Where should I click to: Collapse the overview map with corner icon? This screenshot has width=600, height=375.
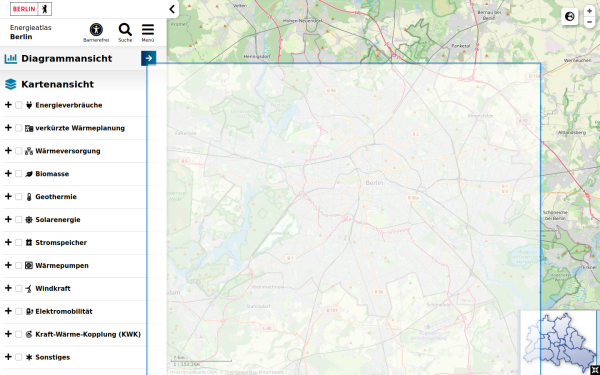594,370
